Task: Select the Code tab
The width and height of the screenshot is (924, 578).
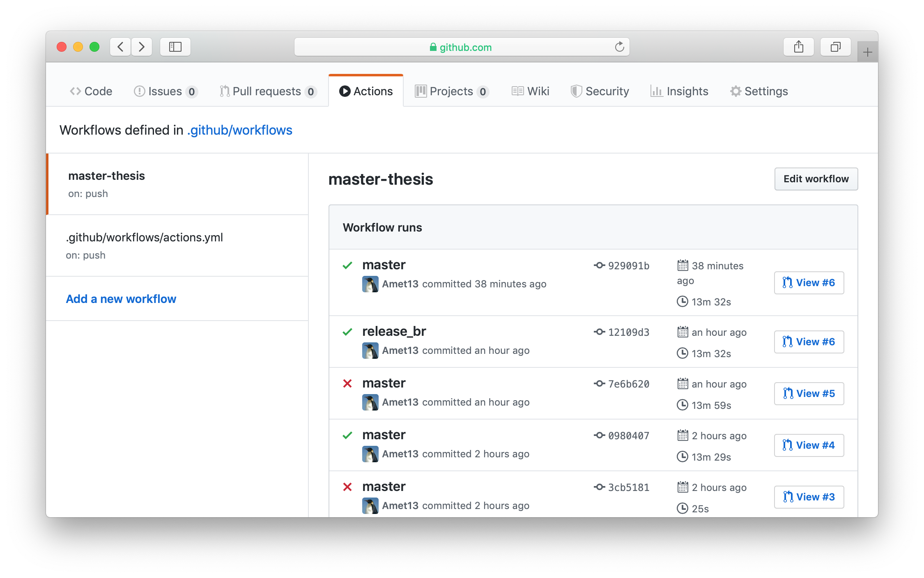Action: pos(92,91)
